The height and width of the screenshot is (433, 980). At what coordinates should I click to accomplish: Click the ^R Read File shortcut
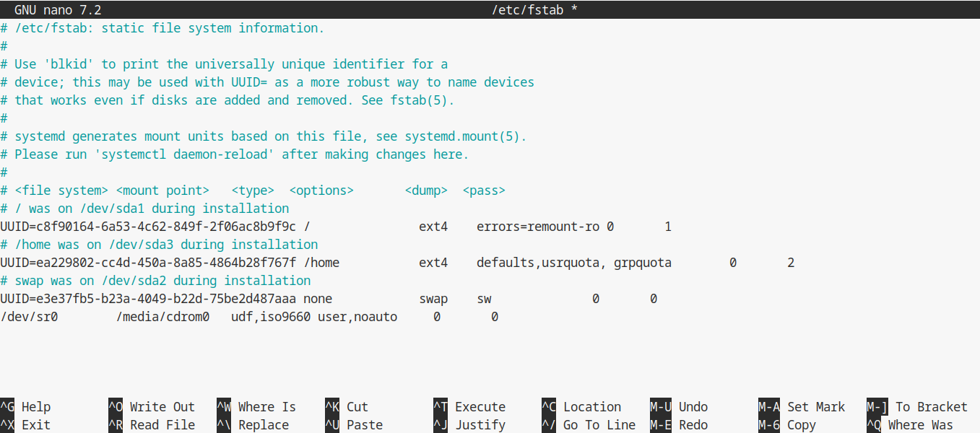[x=152, y=425]
